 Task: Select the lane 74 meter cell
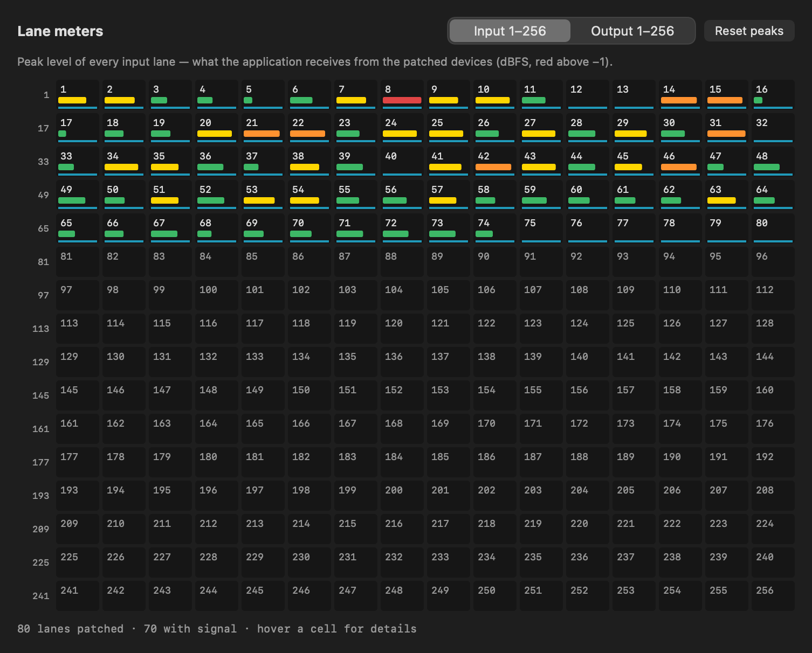point(495,229)
